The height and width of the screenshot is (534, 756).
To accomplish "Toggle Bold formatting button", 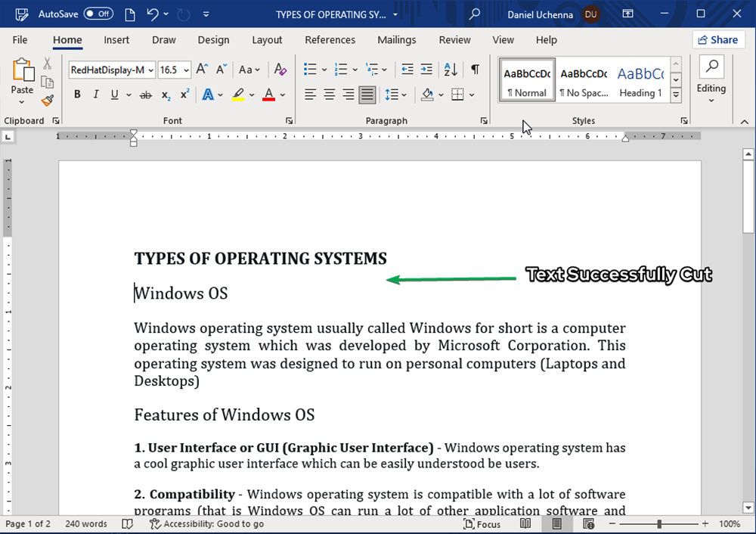I will click(77, 95).
